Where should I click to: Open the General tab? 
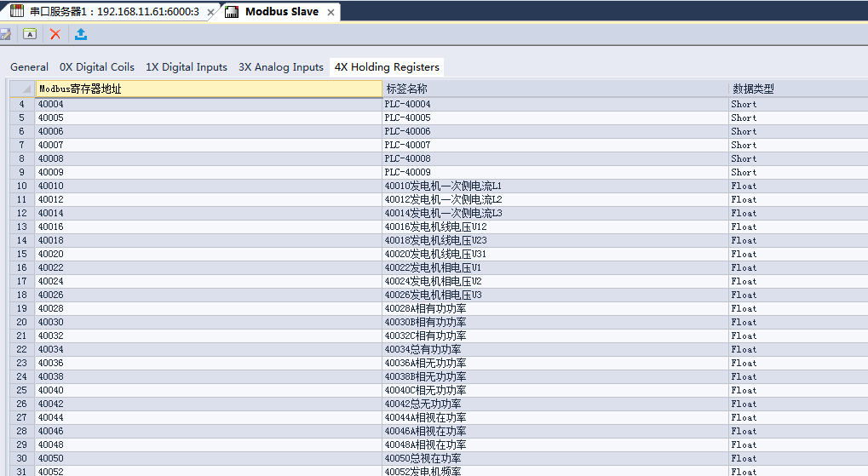click(x=29, y=67)
